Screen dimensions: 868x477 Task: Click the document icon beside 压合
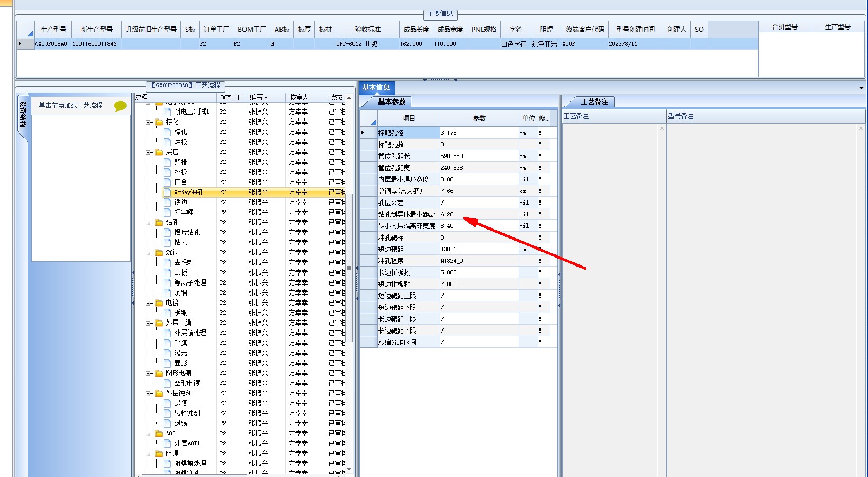coord(167,182)
